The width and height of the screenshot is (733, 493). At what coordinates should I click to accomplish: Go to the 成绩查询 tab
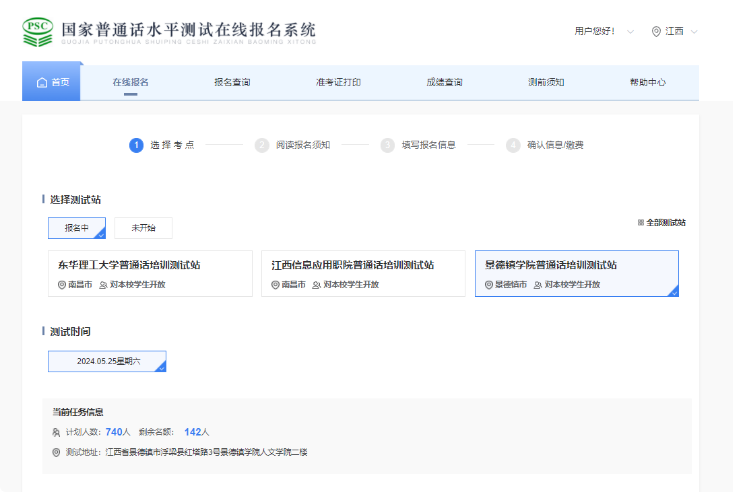point(444,82)
